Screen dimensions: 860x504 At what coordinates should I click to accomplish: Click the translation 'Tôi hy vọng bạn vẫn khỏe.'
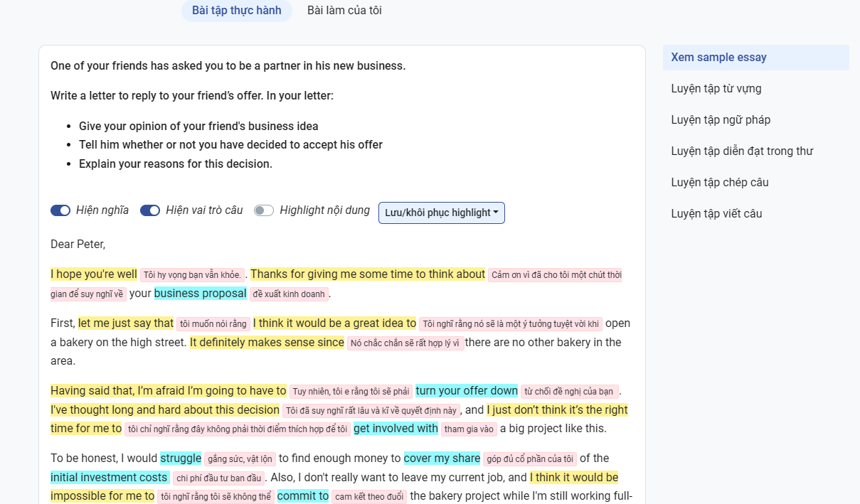coord(193,275)
